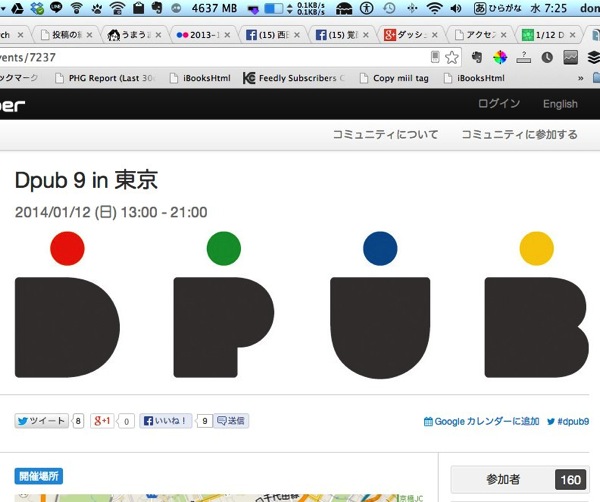Close the アクセ tab
The width and height of the screenshot is (600, 502).
coord(504,35)
